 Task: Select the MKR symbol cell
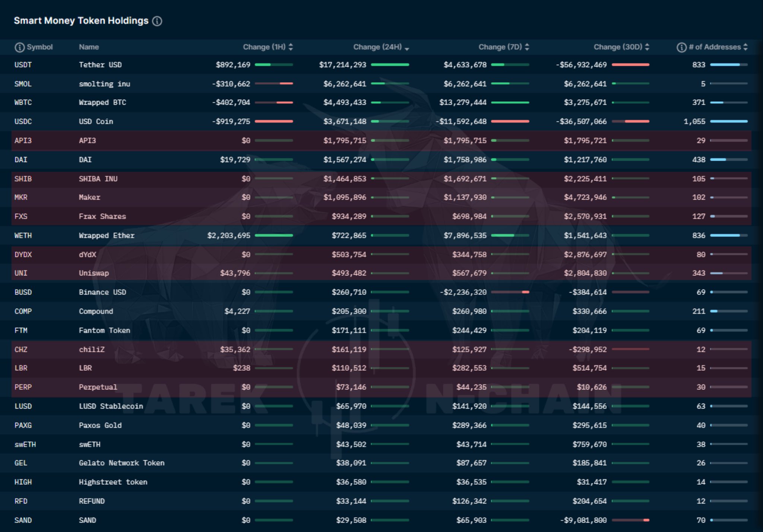pos(21,197)
